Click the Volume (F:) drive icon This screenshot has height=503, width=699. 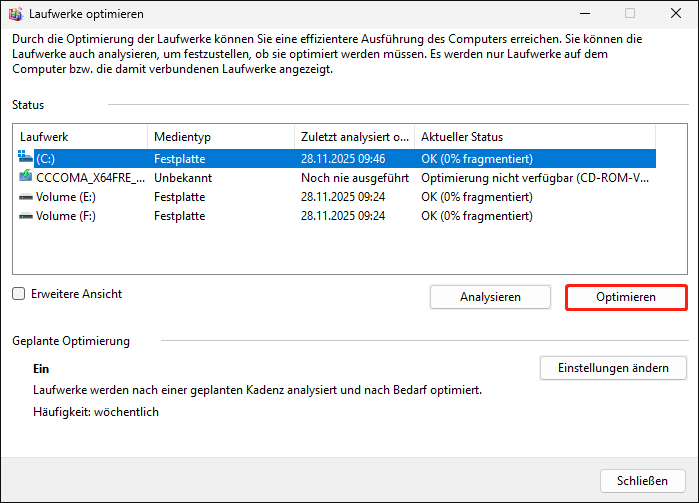pos(26,216)
